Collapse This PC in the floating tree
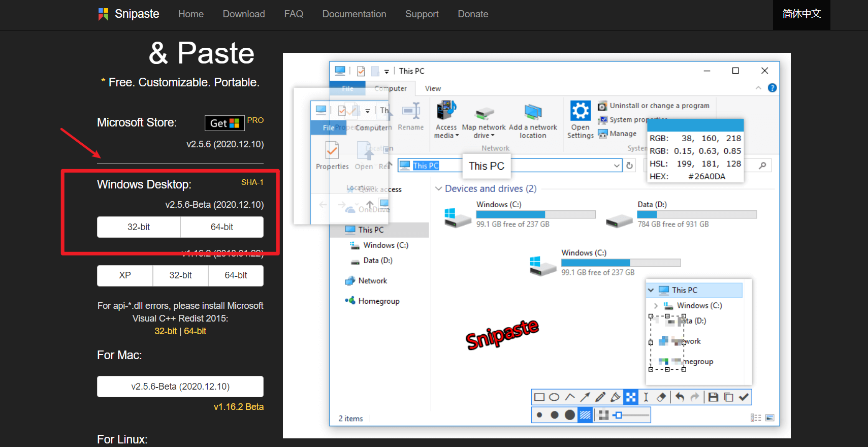The width and height of the screenshot is (868, 447). click(651, 290)
